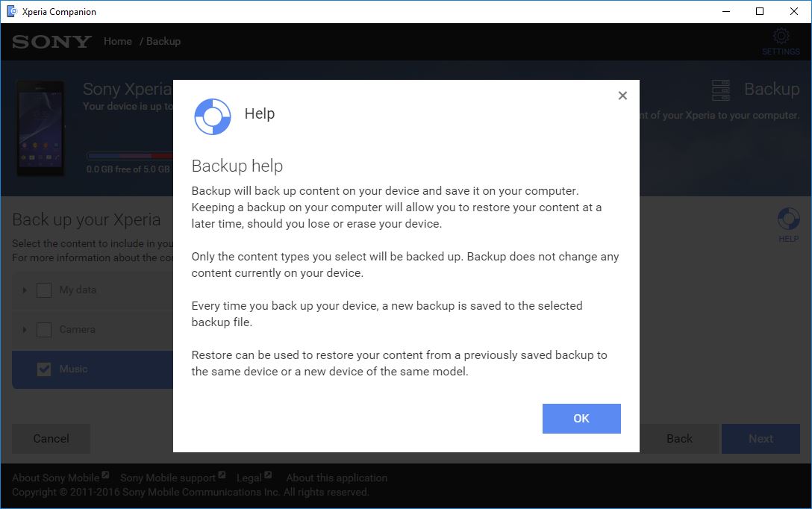
Task: Toggle the My data checkbox
Action: pyautogui.click(x=44, y=290)
